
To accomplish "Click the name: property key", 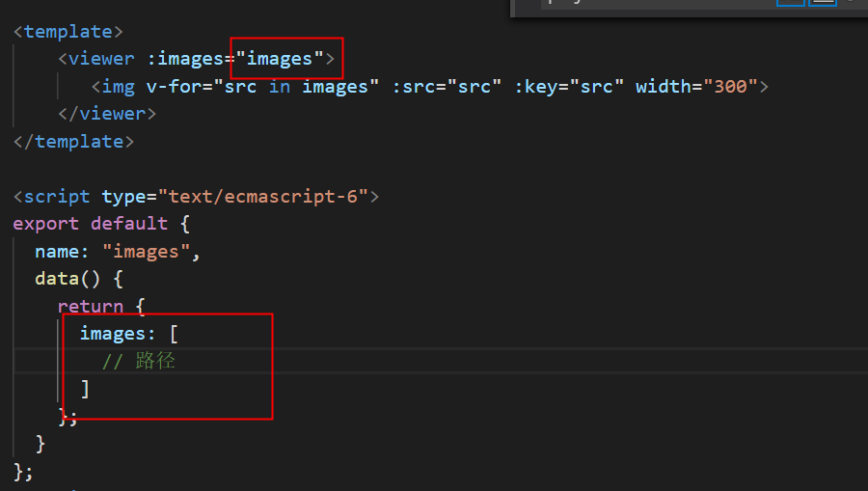I will pos(62,252).
